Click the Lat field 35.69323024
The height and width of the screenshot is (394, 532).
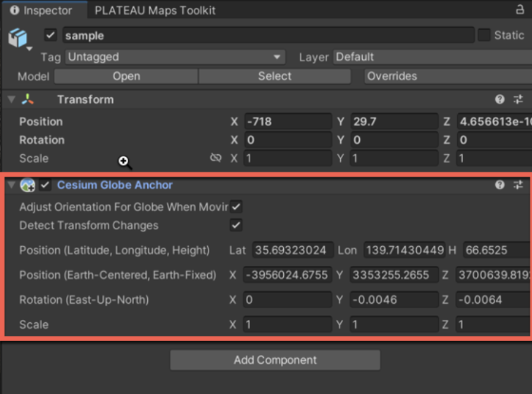(x=293, y=250)
